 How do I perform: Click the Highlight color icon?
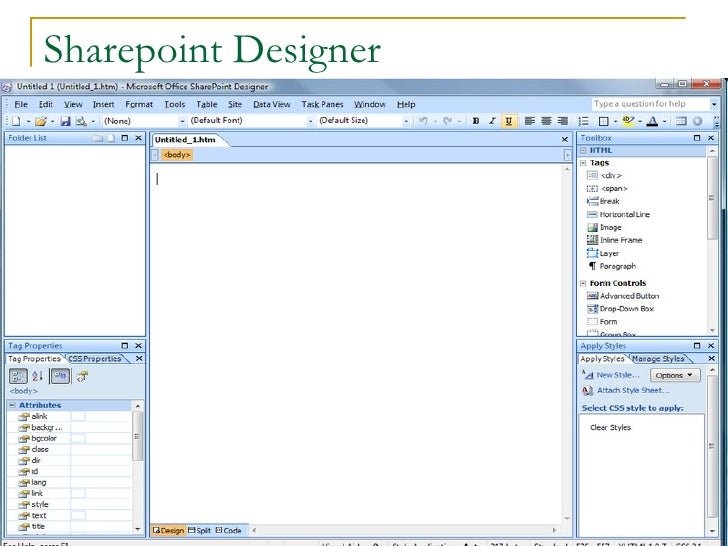coord(628,121)
